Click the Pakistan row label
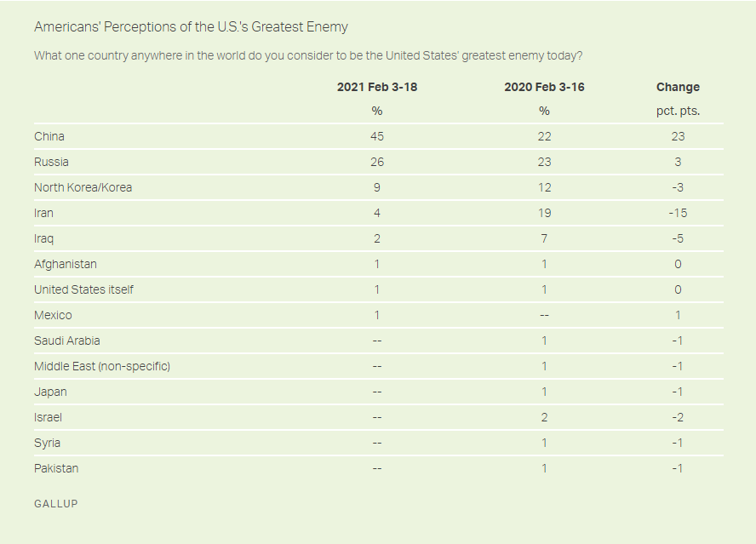This screenshot has height=544, width=756. (56, 469)
